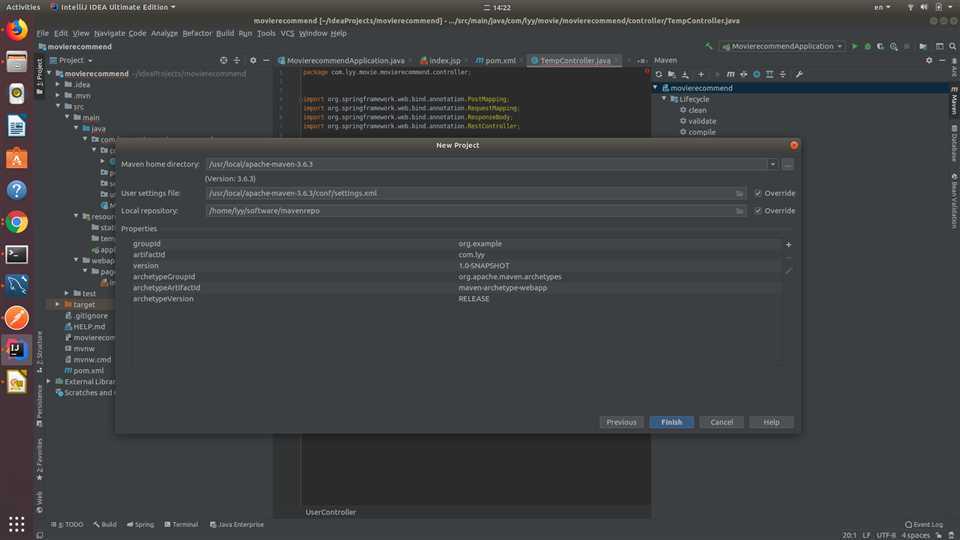Collapse movierecommend node in Maven panel
The width and height of the screenshot is (960, 540).
655,88
